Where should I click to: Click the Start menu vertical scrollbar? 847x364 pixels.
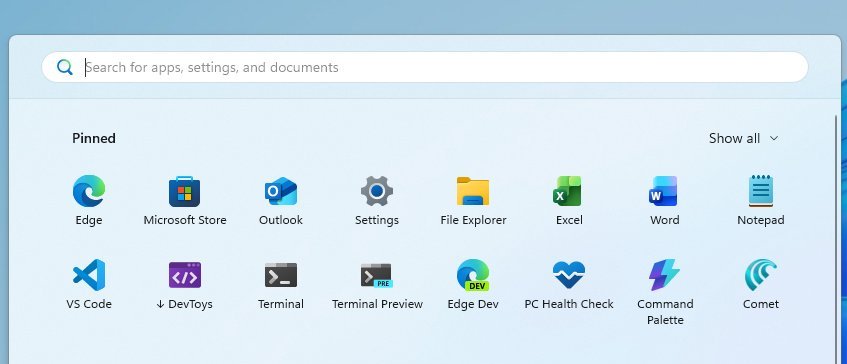coord(837,238)
